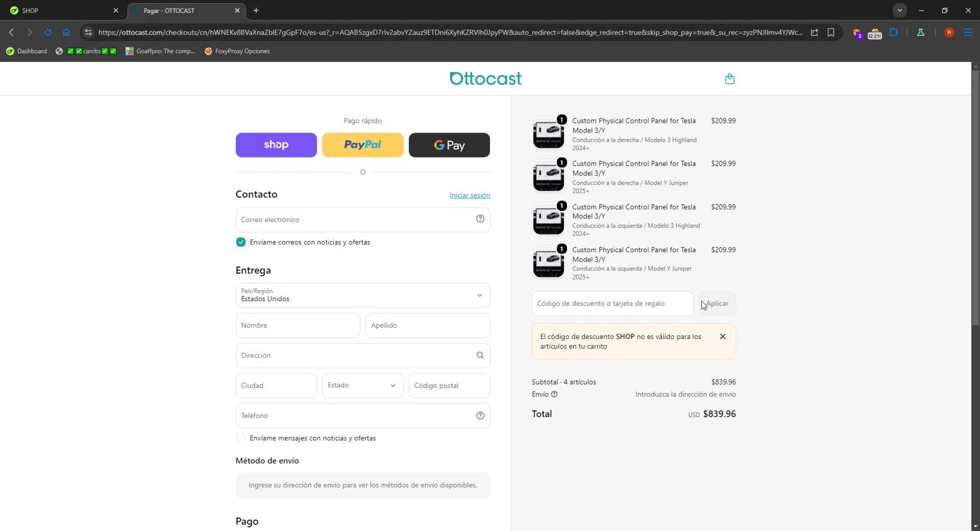Click the Ciudad input field

276,385
